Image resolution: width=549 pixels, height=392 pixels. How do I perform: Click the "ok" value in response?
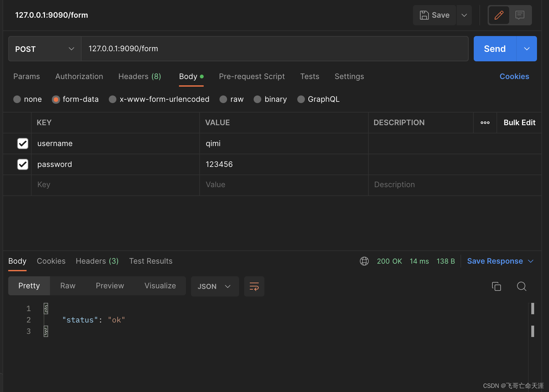[116, 320]
